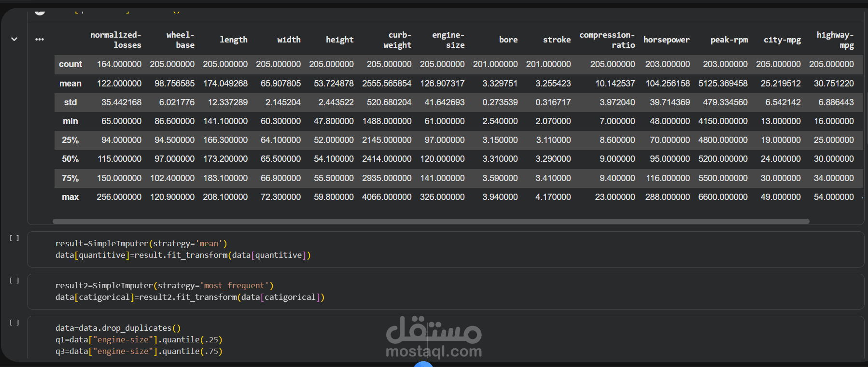Click the 122.000000 mean value

(119, 84)
